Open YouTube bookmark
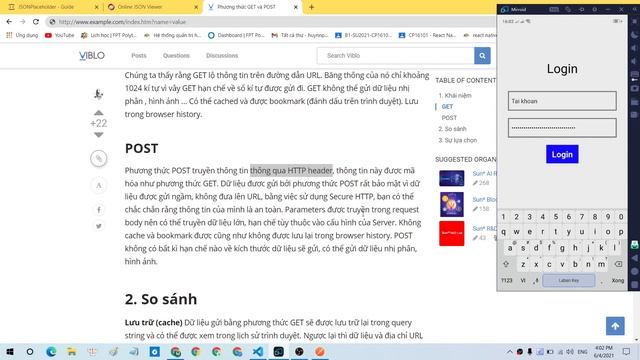The width and height of the screenshot is (640, 360). click(x=60, y=36)
